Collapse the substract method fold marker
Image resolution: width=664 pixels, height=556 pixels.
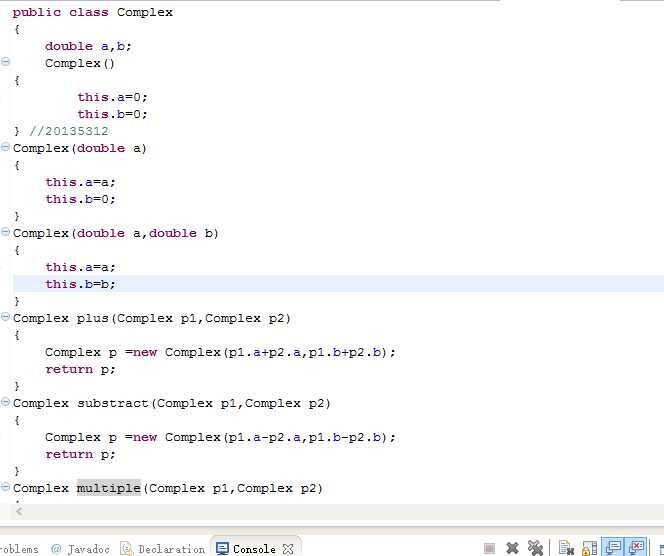[5, 402]
